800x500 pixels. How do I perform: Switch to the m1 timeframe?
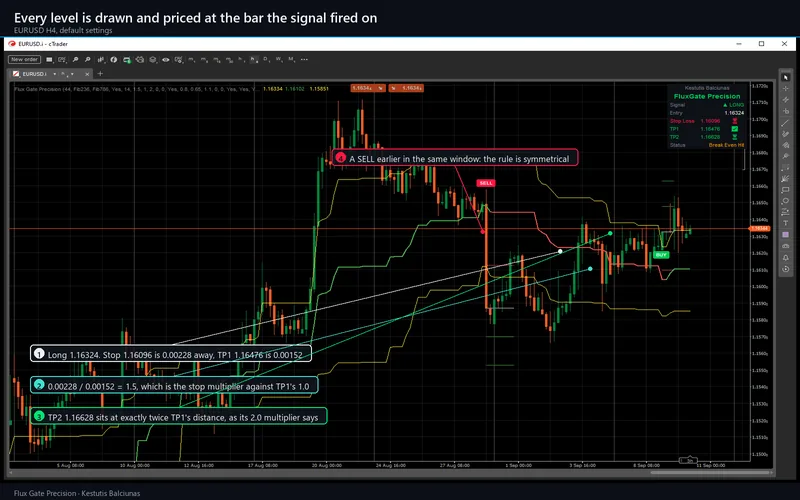[191, 60]
